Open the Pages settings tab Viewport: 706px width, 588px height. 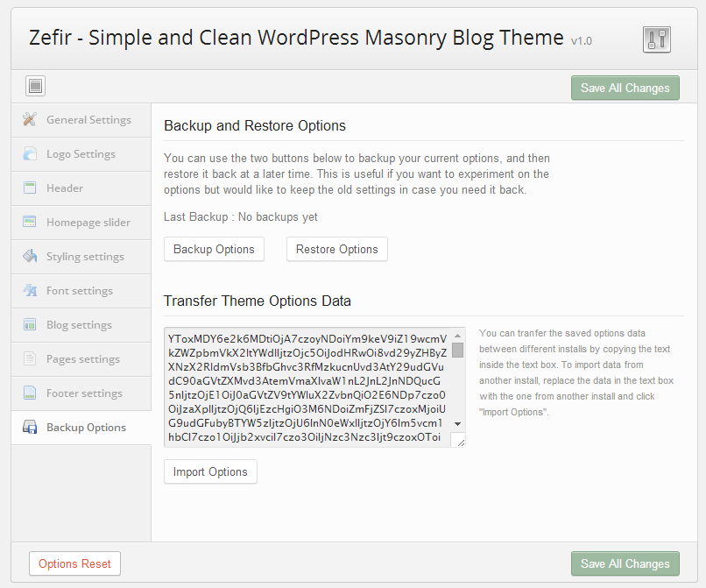(82, 359)
